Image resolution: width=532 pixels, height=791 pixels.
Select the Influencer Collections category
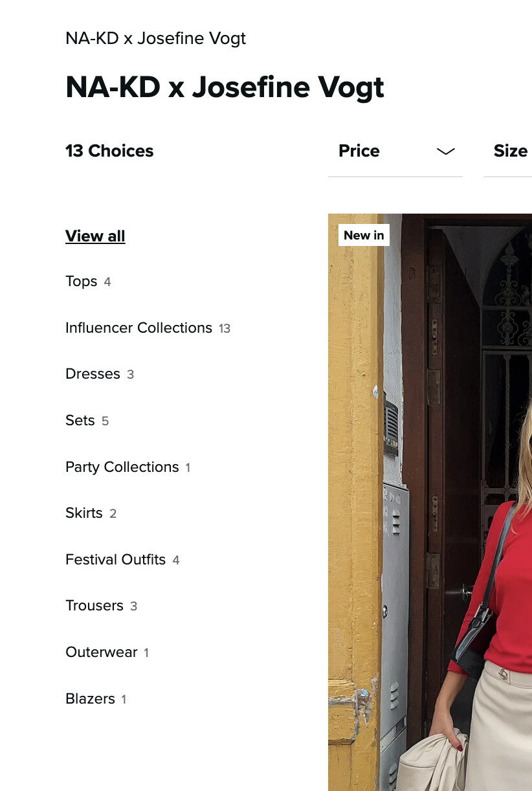pos(139,328)
